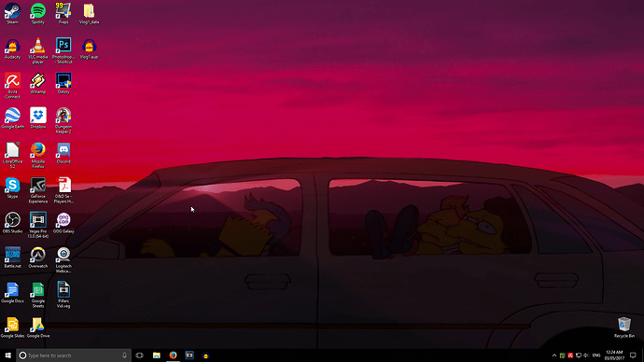Select the Dropbox desktop icon
Image resolution: width=644 pixels, height=362 pixels.
tap(37, 118)
